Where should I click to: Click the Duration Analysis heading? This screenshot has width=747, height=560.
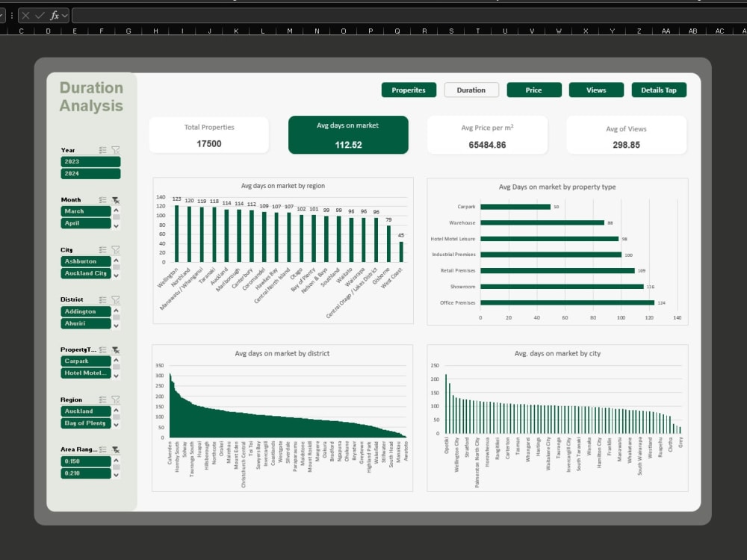tap(91, 96)
